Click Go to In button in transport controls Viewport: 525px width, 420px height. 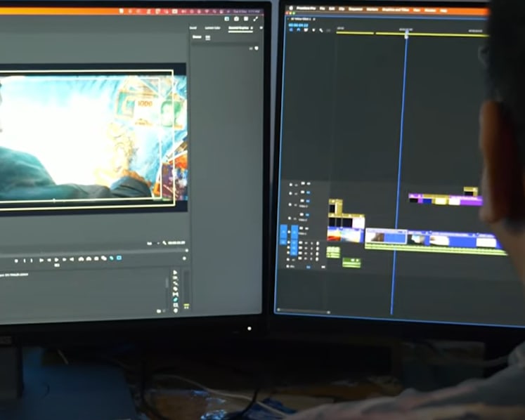point(41,260)
